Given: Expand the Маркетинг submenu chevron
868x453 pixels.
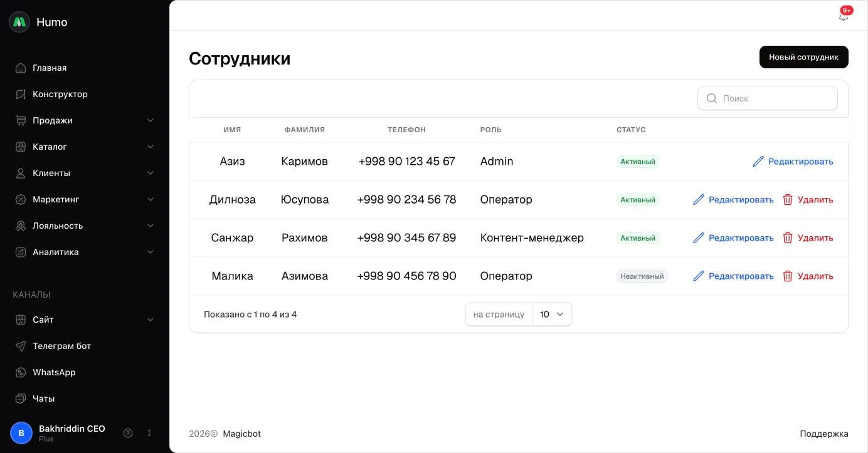Looking at the screenshot, I should tap(151, 199).
